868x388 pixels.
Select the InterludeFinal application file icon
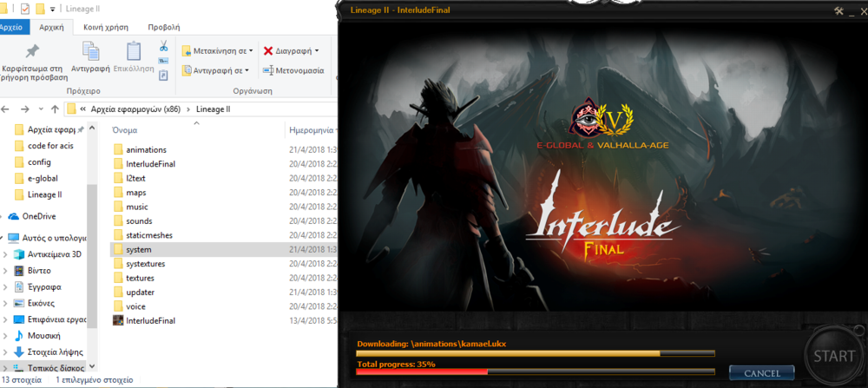117,320
